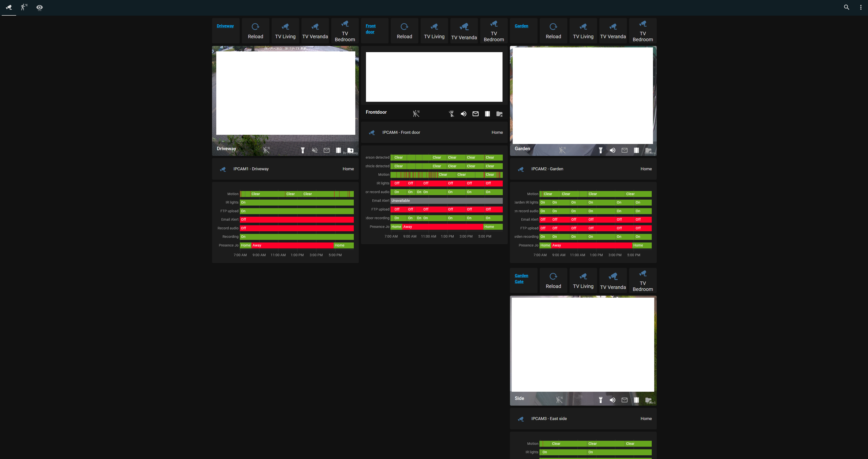
Task: Click the flashlight icon on the Garden camera
Action: [601, 150]
